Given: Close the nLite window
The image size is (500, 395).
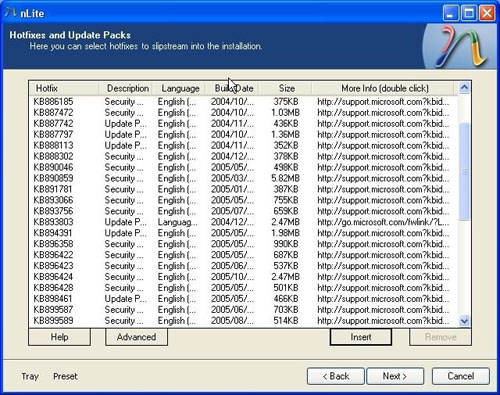Looking at the screenshot, I should [x=487, y=13].
